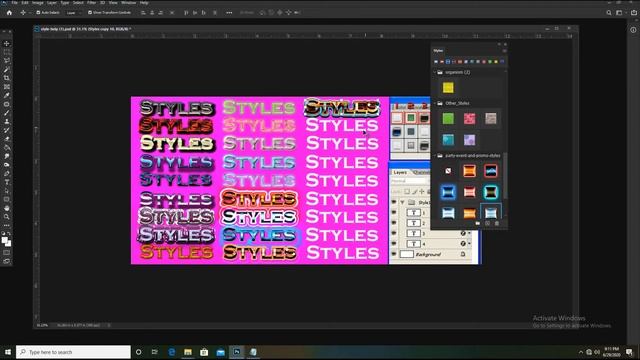Click the Windows taskbar search box
Viewport: 640px width, 360px height.
[73, 352]
